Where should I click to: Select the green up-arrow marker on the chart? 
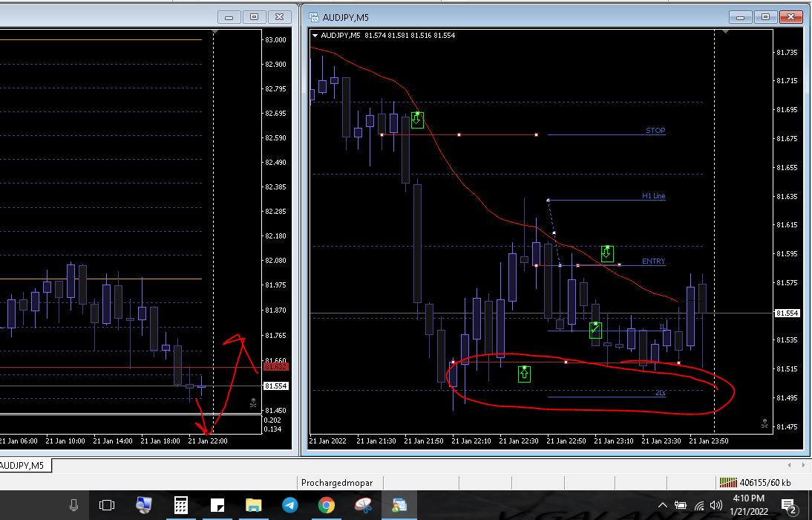point(524,374)
